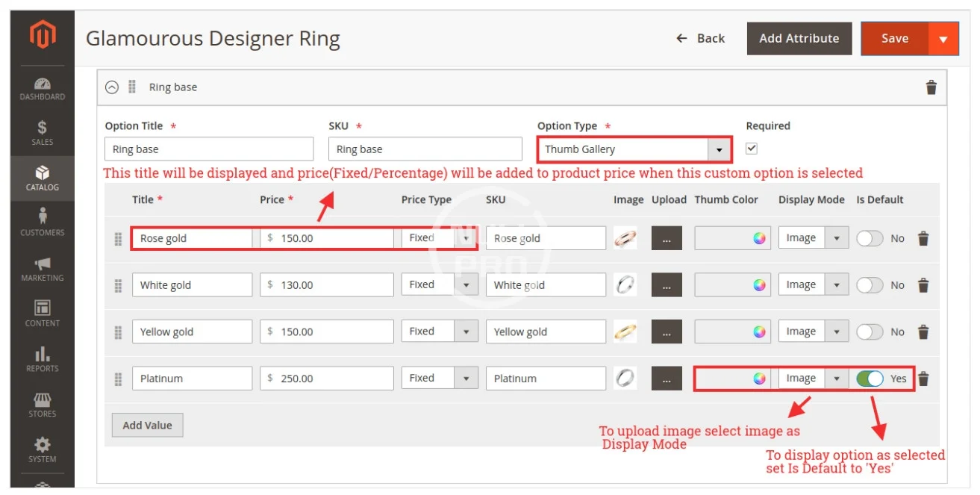The image size is (980, 495).
Task: Toggle Is Default switch for Rose gold
Action: [x=870, y=239]
